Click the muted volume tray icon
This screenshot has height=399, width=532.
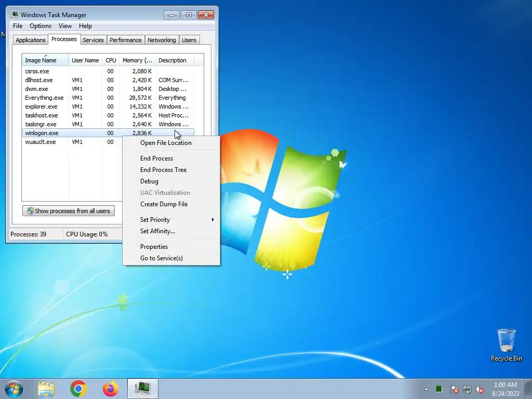coord(480,389)
